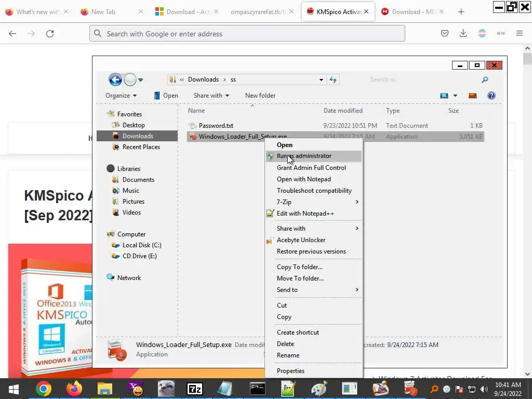Viewport: 532px width, 399px height.
Task: Choose Troubleshoot compatibility
Action: (314, 191)
